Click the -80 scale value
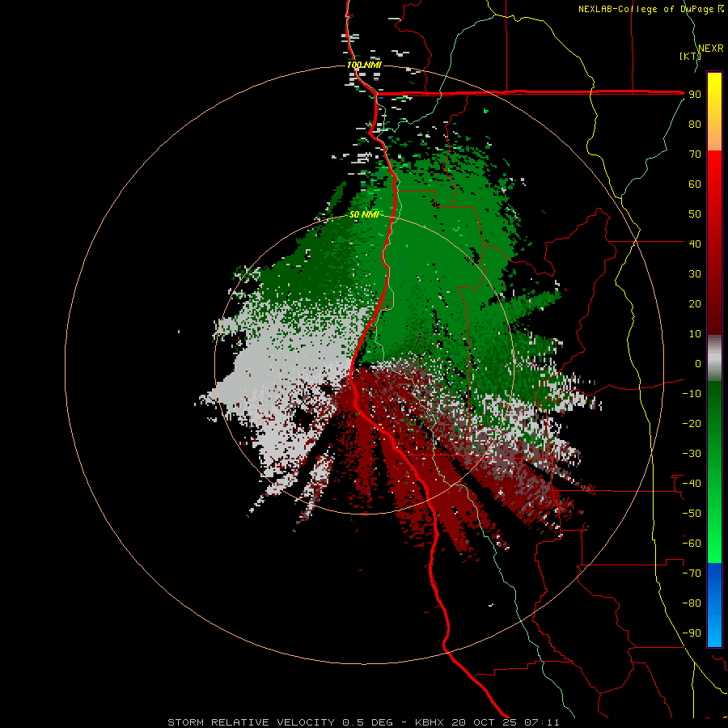Screen dimensions: 728x728 pos(692,603)
